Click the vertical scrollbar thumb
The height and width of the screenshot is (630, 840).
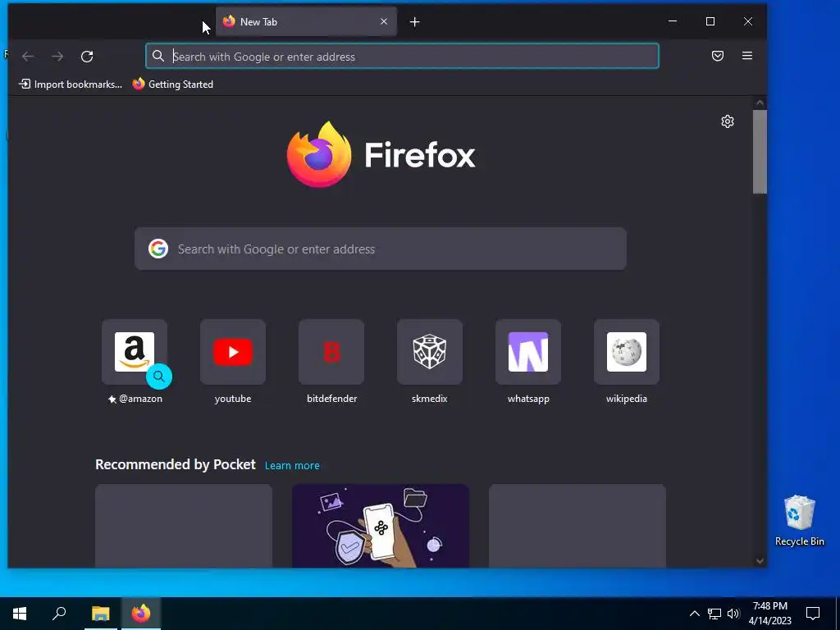(x=760, y=152)
